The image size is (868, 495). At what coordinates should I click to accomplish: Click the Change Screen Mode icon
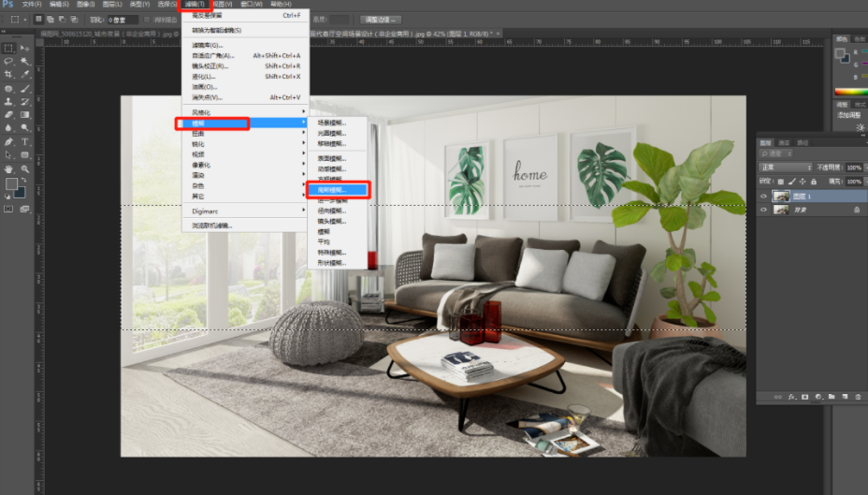click(x=25, y=209)
